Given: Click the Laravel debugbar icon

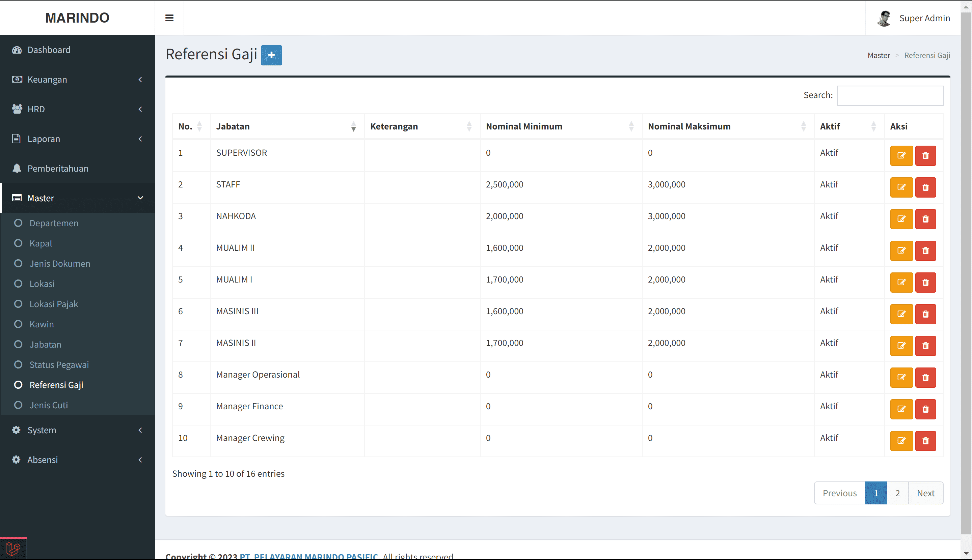Looking at the screenshot, I should coord(13,549).
